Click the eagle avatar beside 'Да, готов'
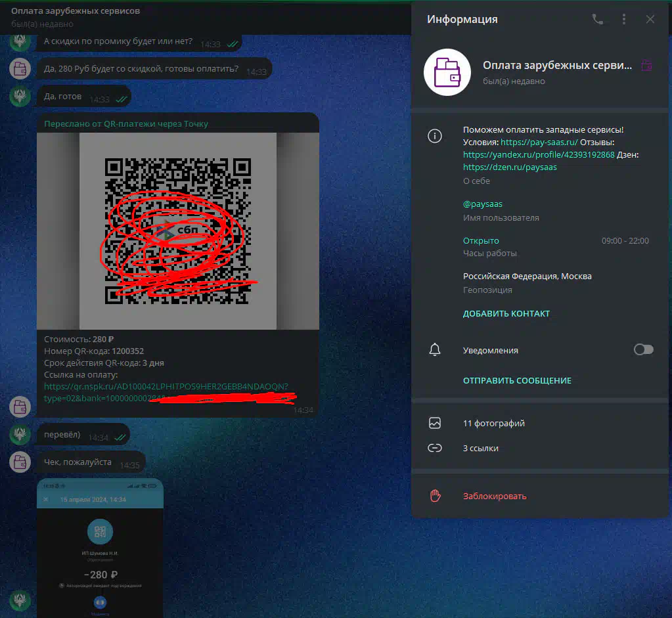Image resolution: width=672 pixels, height=618 pixels. click(20, 96)
